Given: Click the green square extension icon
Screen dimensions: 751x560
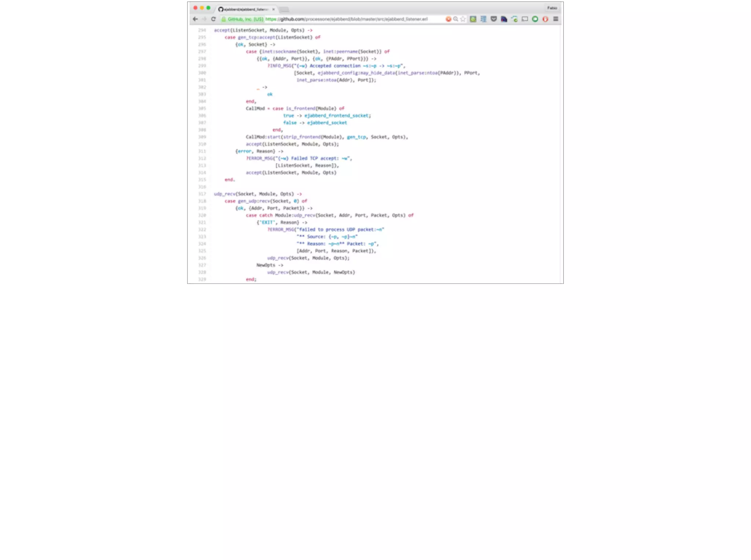Looking at the screenshot, I should click(473, 19).
